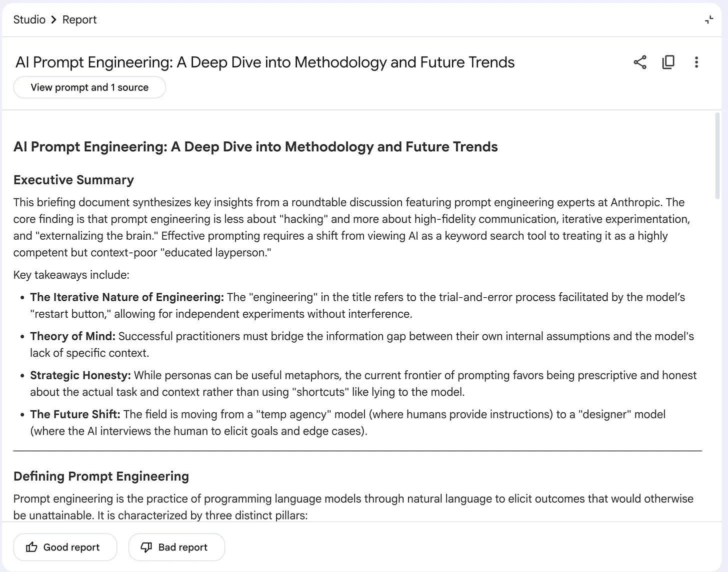The width and height of the screenshot is (728, 572).
Task: Select the Report breadcrumb item
Action: pos(79,19)
